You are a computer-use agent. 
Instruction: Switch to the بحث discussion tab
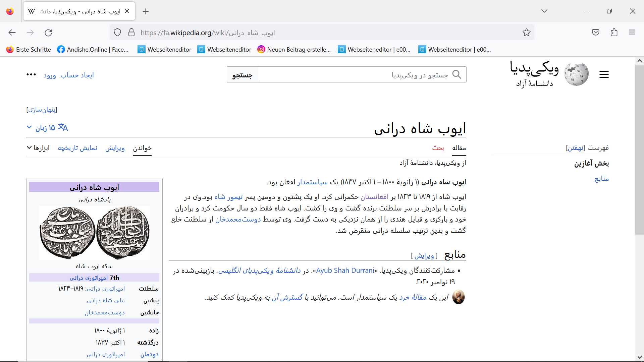tap(438, 148)
